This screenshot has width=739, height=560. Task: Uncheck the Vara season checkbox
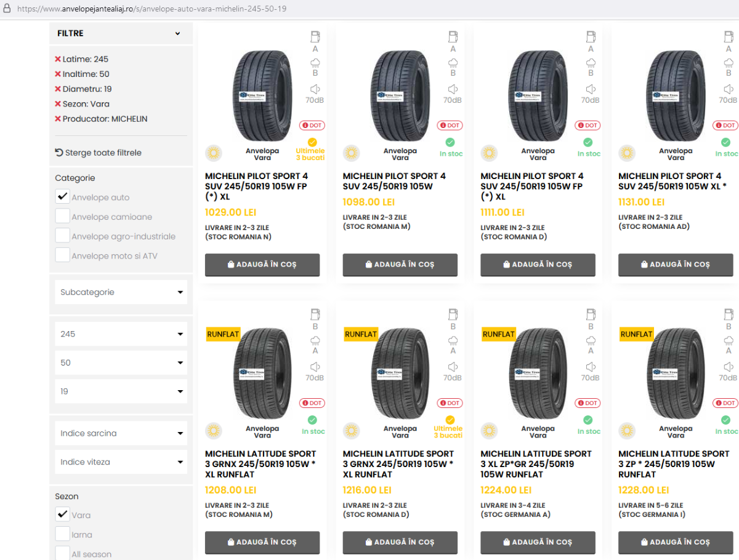[x=62, y=514]
